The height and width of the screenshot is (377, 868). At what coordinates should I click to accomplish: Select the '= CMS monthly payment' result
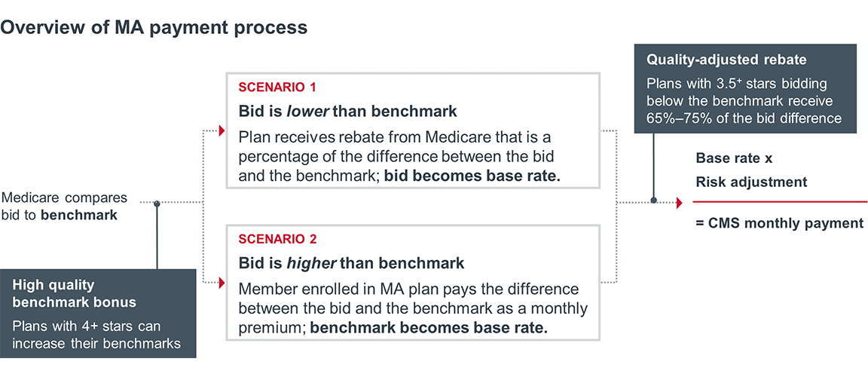point(778,222)
